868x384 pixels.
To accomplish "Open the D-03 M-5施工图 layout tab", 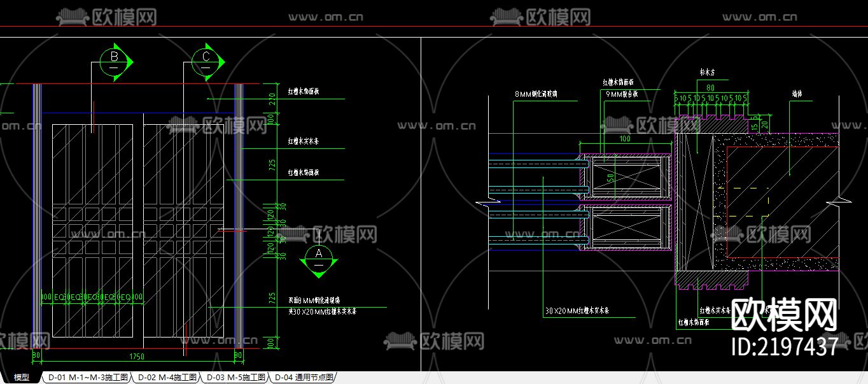I will (235, 378).
